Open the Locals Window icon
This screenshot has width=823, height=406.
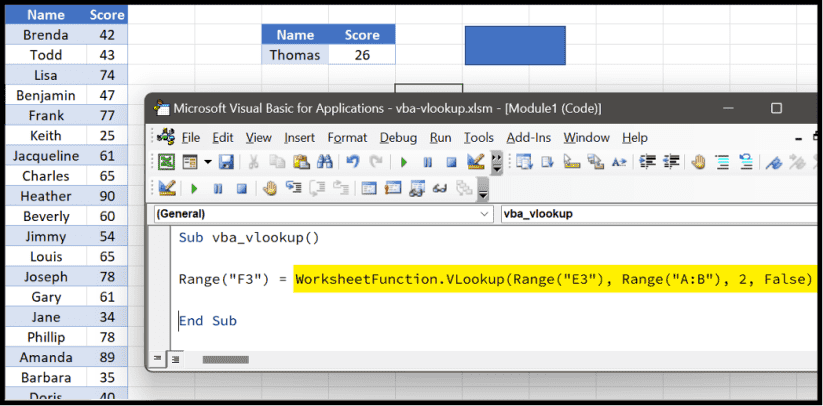368,188
